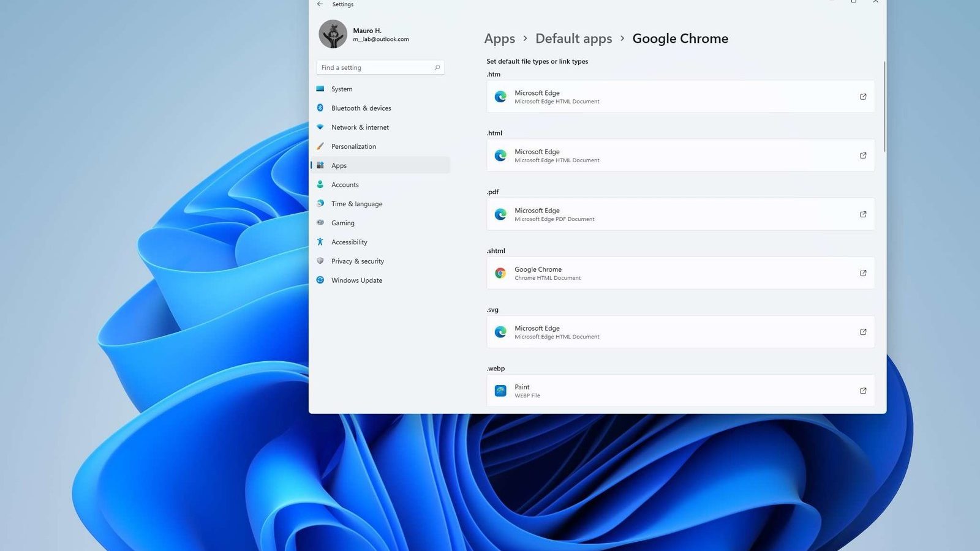This screenshot has width=980, height=551.
Task: Go to the Apps breadcrumb link
Action: tap(499, 39)
